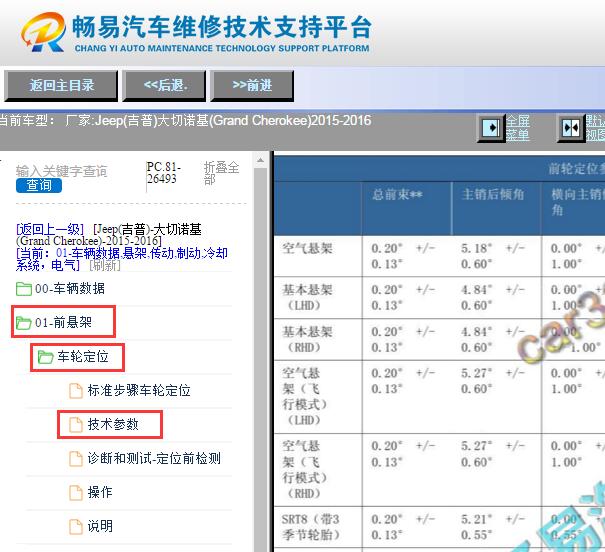Viewport: 605px width, 552px height.
Task: Click the 全屏菜单 arrow icon
Action: (491, 128)
